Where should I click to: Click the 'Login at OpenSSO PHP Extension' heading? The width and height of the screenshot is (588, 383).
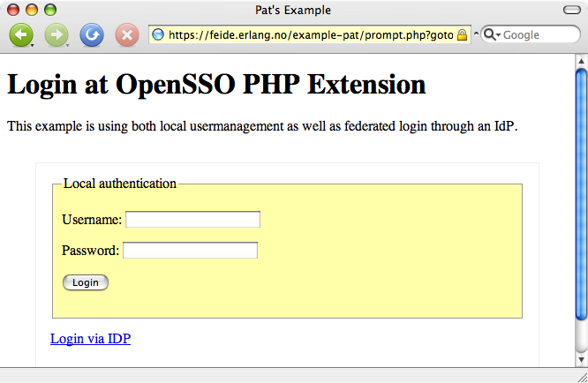pos(216,85)
